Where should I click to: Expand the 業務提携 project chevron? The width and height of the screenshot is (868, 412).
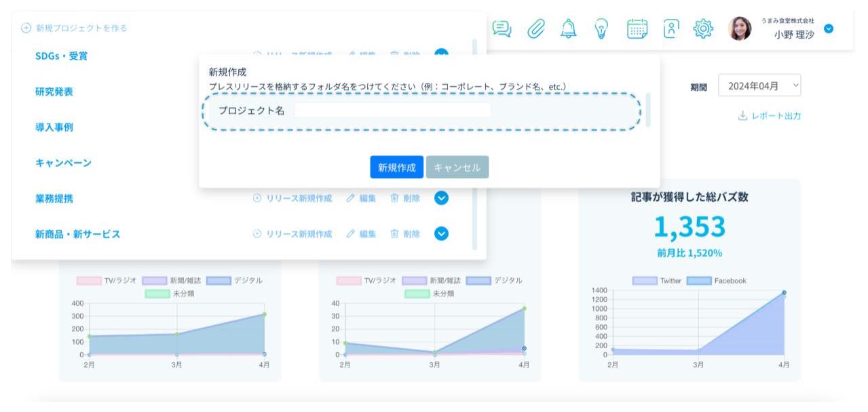point(441,198)
